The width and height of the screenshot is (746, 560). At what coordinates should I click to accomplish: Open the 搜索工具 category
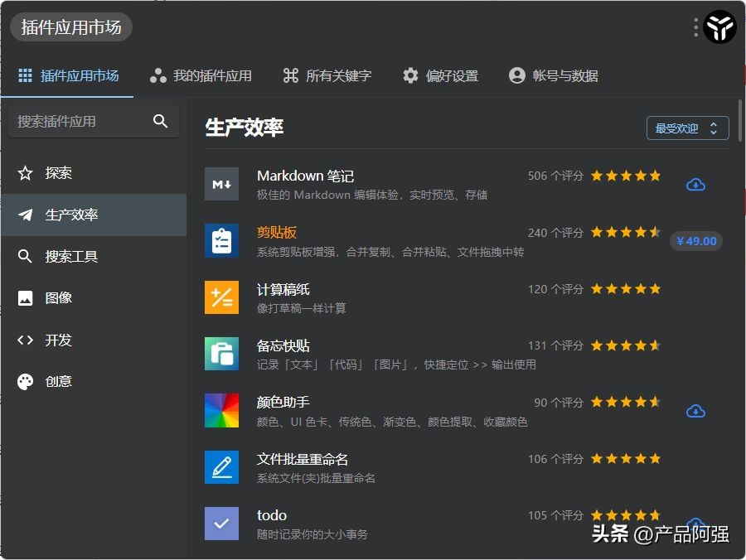pyautogui.click(x=56, y=256)
